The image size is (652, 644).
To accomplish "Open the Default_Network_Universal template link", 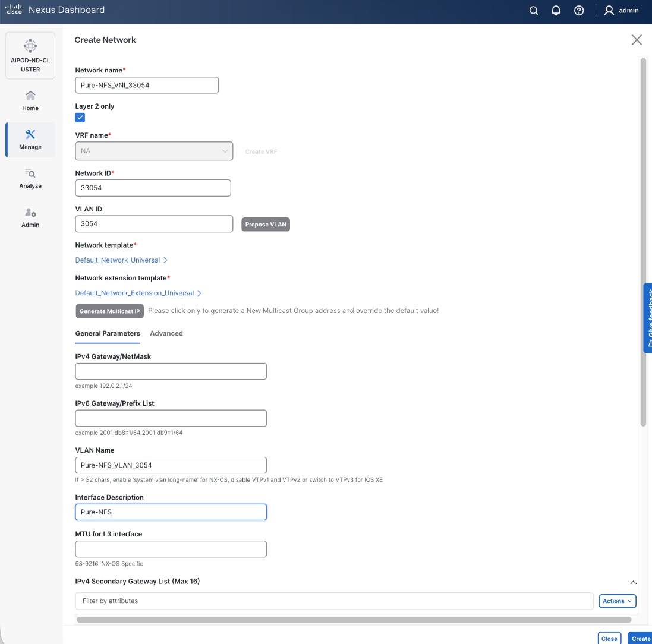I will pos(118,260).
